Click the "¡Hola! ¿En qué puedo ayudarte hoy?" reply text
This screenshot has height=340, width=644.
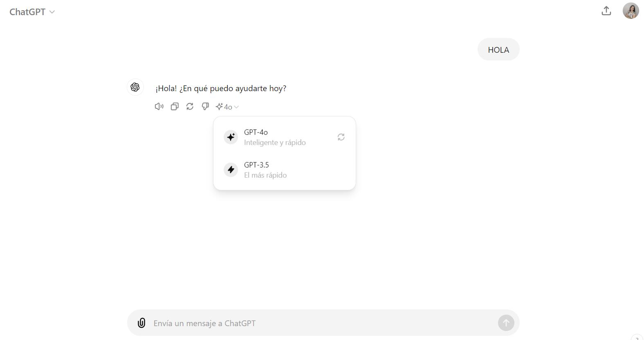221,88
